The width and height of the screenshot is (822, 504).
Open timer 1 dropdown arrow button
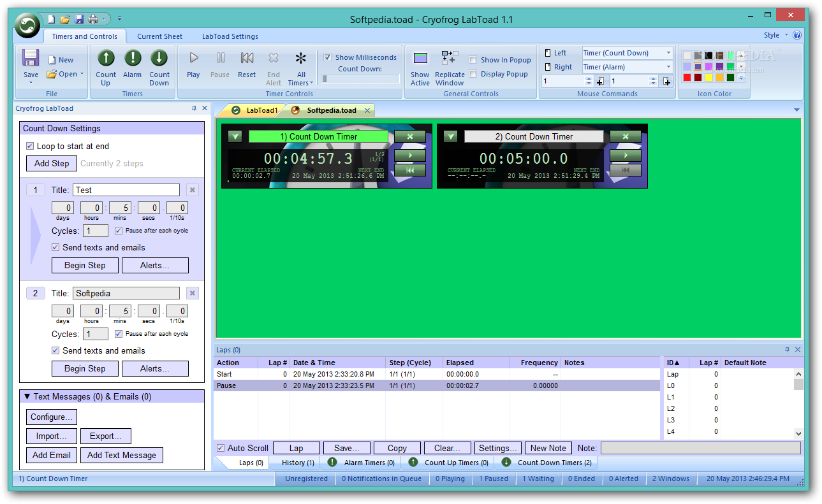point(235,136)
